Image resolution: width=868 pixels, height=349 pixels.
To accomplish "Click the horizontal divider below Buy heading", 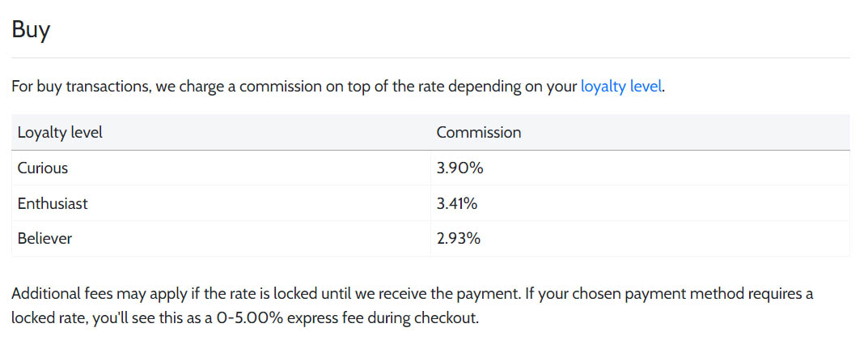I will tap(430, 57).
